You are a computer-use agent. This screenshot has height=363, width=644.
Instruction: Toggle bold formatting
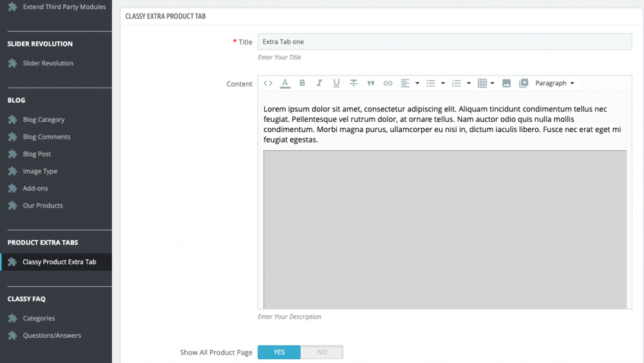point(302,83)
